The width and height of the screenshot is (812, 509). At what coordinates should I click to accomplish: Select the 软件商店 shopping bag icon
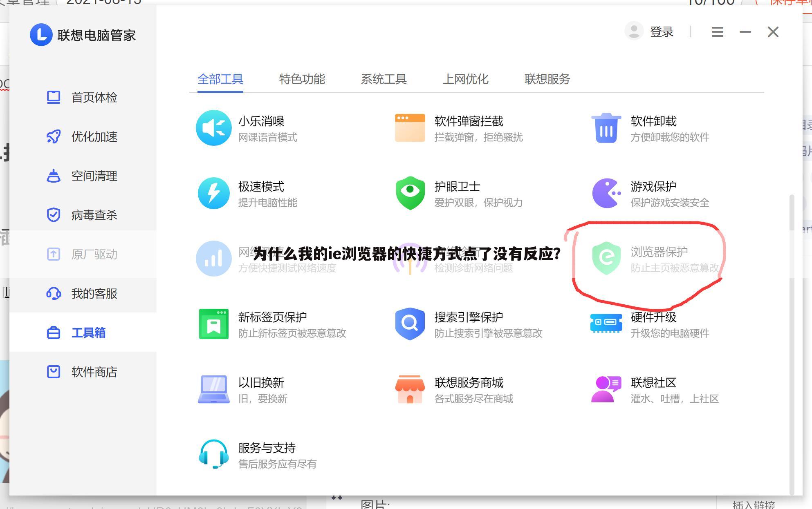54,372
